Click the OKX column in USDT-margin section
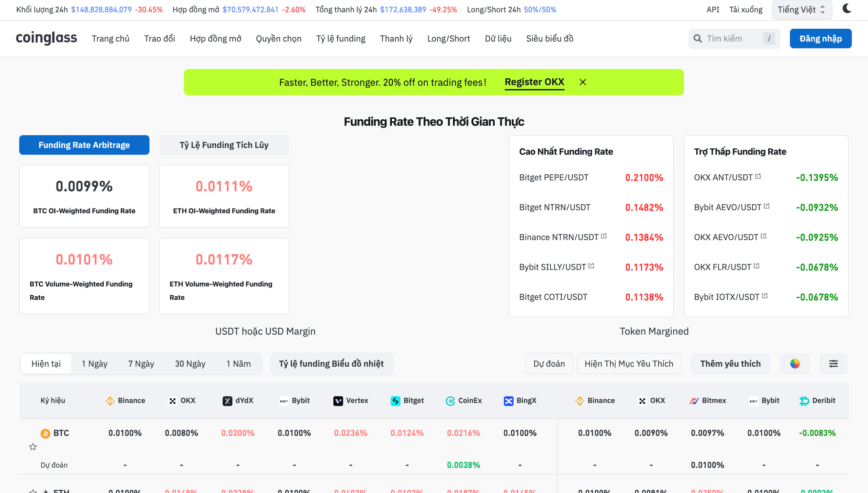The image size is (868, 493). 182,401
